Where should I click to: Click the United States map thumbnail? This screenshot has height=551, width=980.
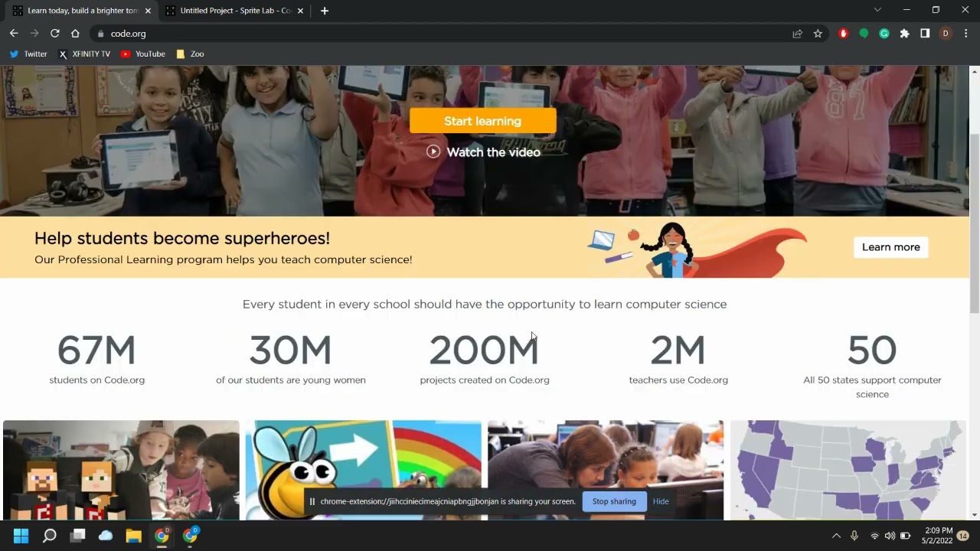(848, 470)
